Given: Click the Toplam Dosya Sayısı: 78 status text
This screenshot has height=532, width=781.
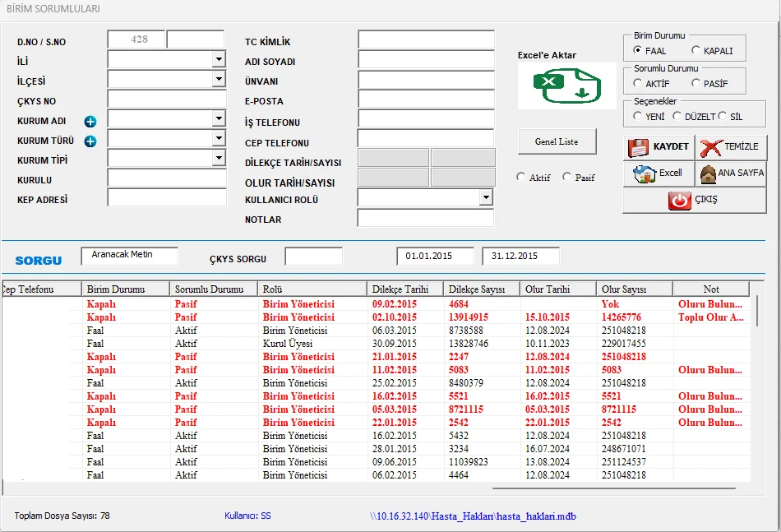Looking at the screenshot, I should pos(62,516).
